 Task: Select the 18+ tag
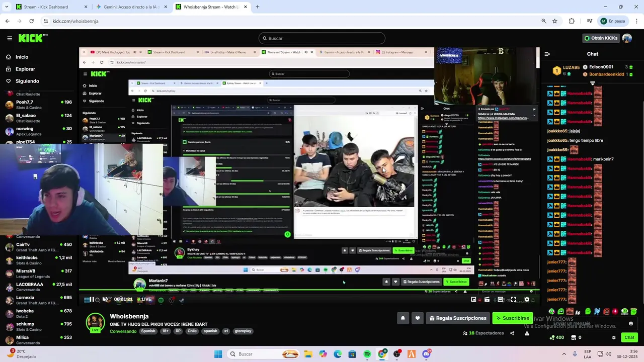tap(166, 331)
